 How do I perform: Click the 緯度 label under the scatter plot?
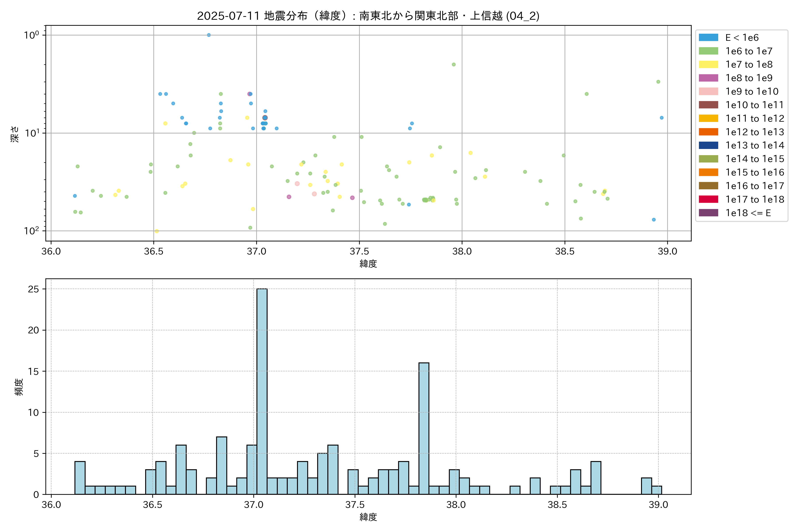368,264
